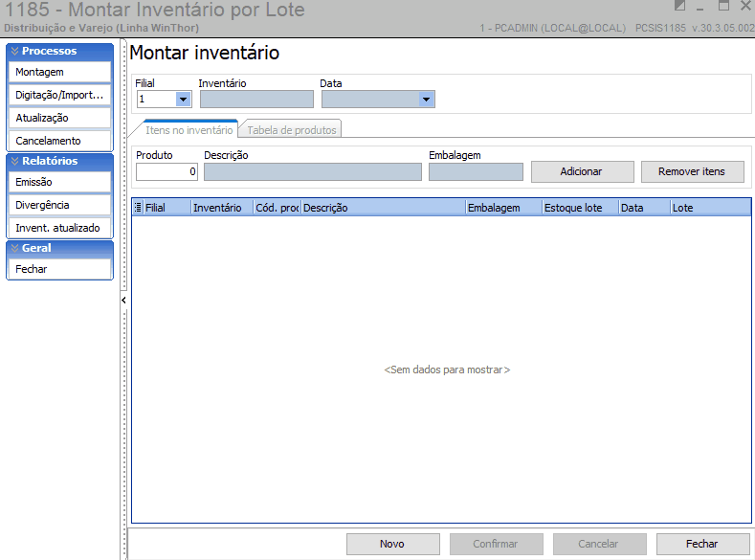Image resolution: width=755 pixels, height=560 pixels.
Task: Click the Novo button
Action: [393, 544]
